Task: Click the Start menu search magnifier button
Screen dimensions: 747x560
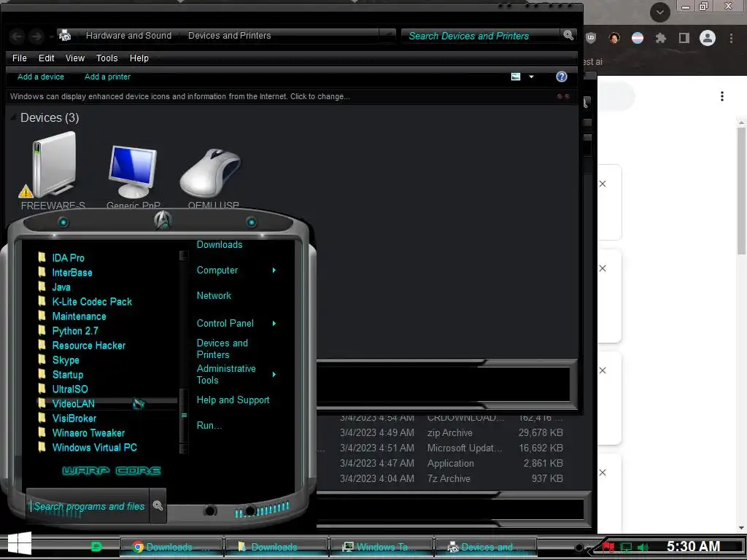Action: click(158, 506)
